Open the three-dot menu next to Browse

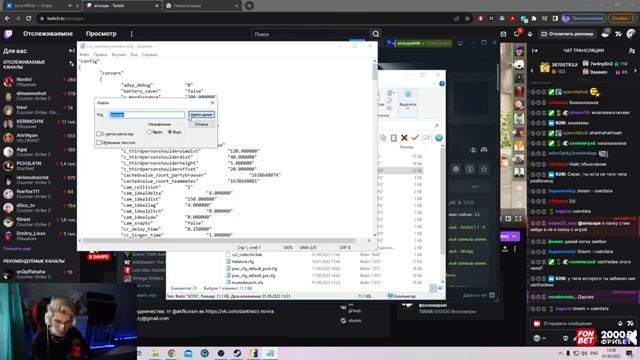click(131, 34)
